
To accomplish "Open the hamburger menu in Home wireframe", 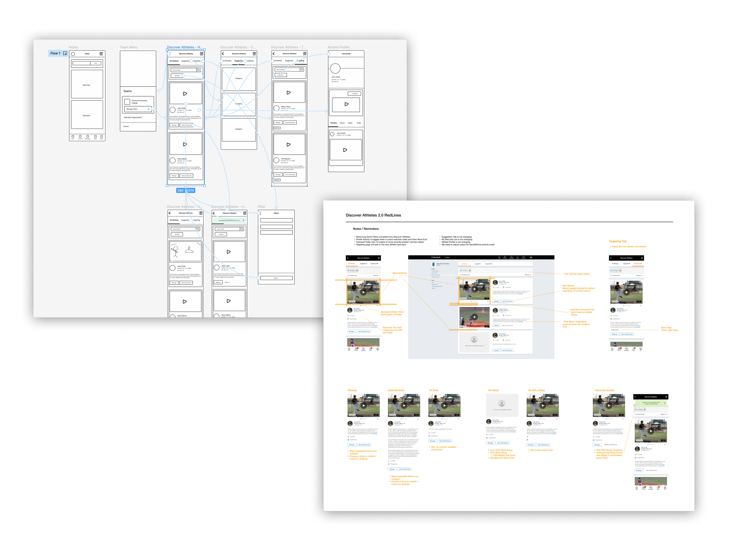I will pyautogui.click(x=101, y=54).
